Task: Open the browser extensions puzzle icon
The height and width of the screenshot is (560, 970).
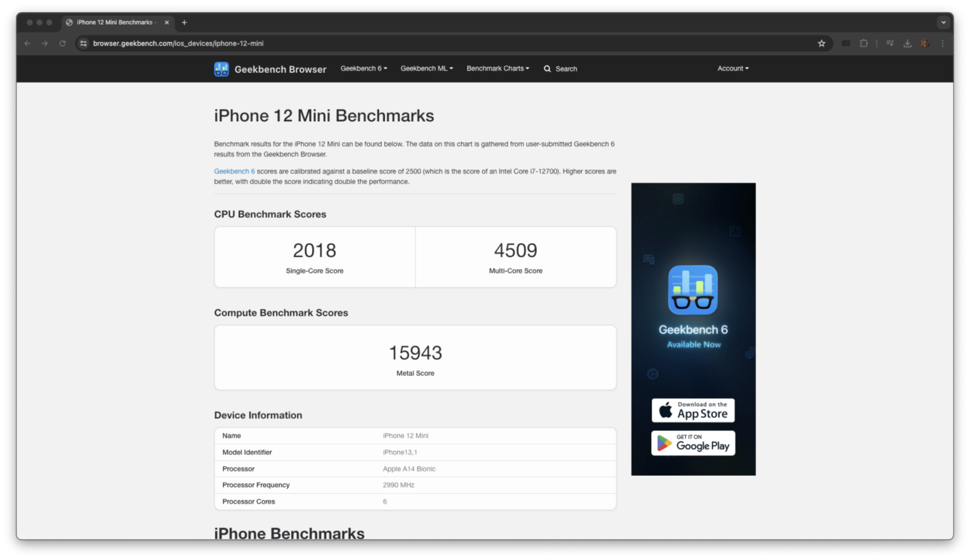Action: click(x=864, y=44)
